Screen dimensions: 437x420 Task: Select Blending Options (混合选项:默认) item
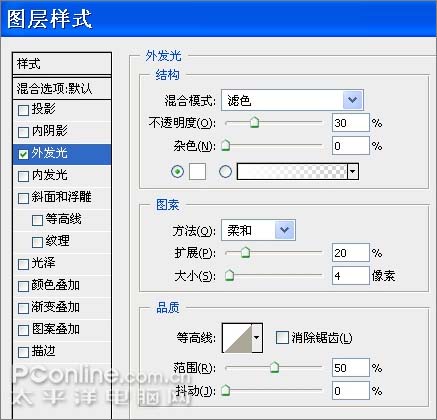click(x=62, y=89)
